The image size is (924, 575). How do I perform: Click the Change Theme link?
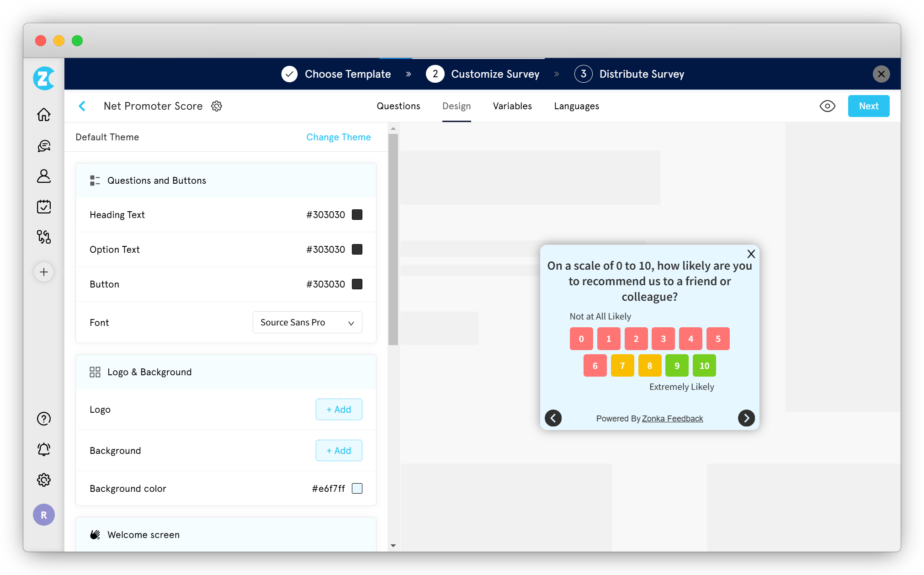point(338,137)
